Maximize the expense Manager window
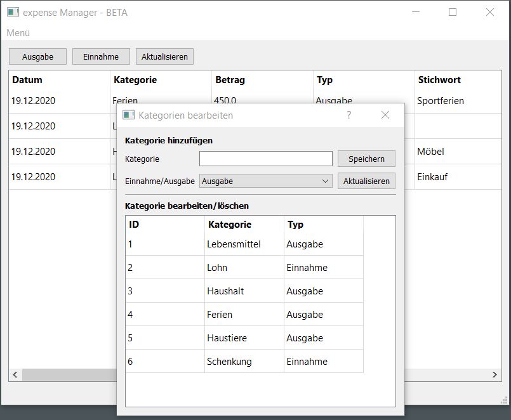Image resolution: width=511 pixels, height=420 pixels. [x=453, y=12]
